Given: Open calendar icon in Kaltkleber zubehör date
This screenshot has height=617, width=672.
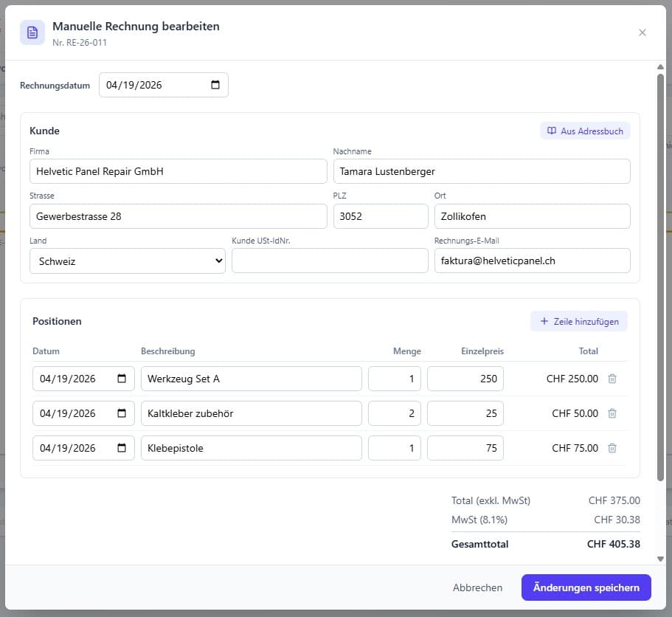Looking at the screenshot, I should pos(122,413).
